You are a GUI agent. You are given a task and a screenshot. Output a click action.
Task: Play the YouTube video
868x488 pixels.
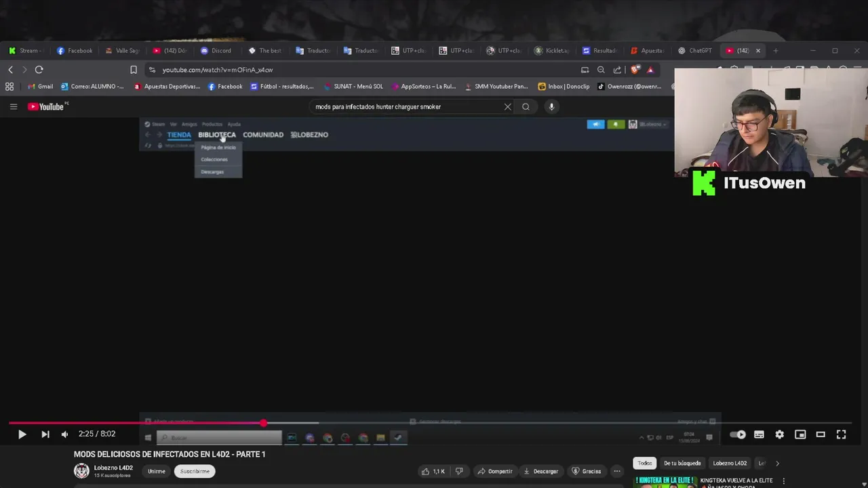pyautogui.click(x=22, y=434)
